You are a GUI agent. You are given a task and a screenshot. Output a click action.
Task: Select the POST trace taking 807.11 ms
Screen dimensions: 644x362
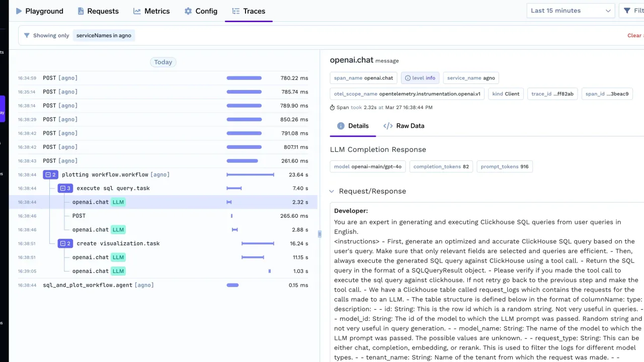point(163,147)
